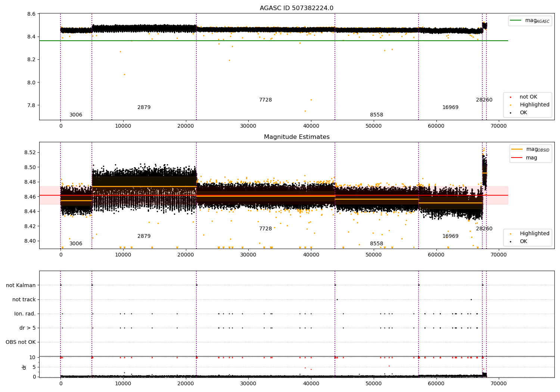
Task: Click the 'Ion. rad.' row label
Action: (25, 314)
